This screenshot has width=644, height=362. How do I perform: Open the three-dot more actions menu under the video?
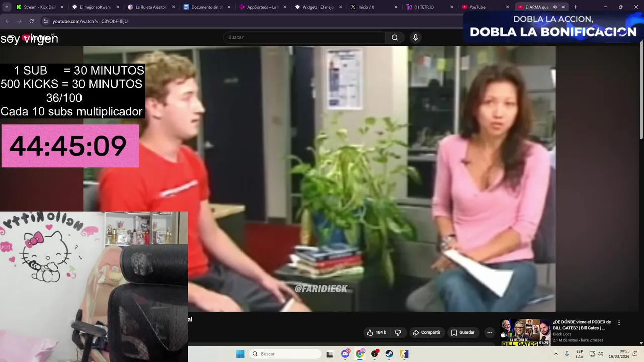coord(490,332)
